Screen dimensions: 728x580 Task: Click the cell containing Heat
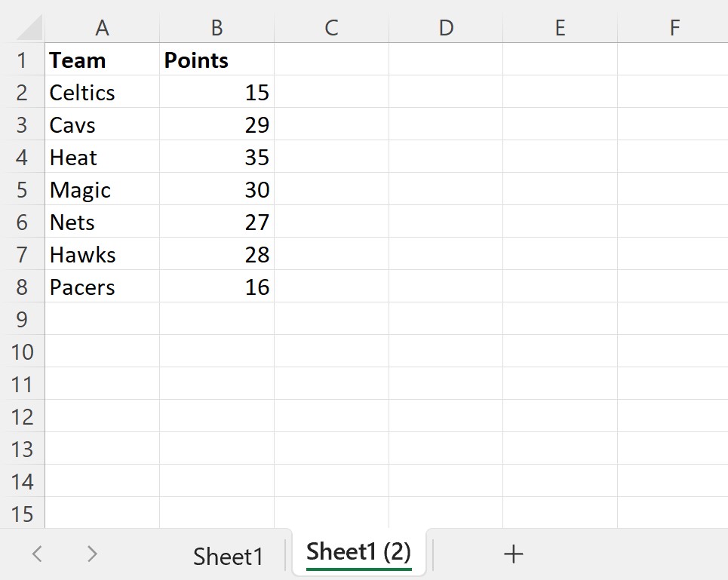point(102,158)
